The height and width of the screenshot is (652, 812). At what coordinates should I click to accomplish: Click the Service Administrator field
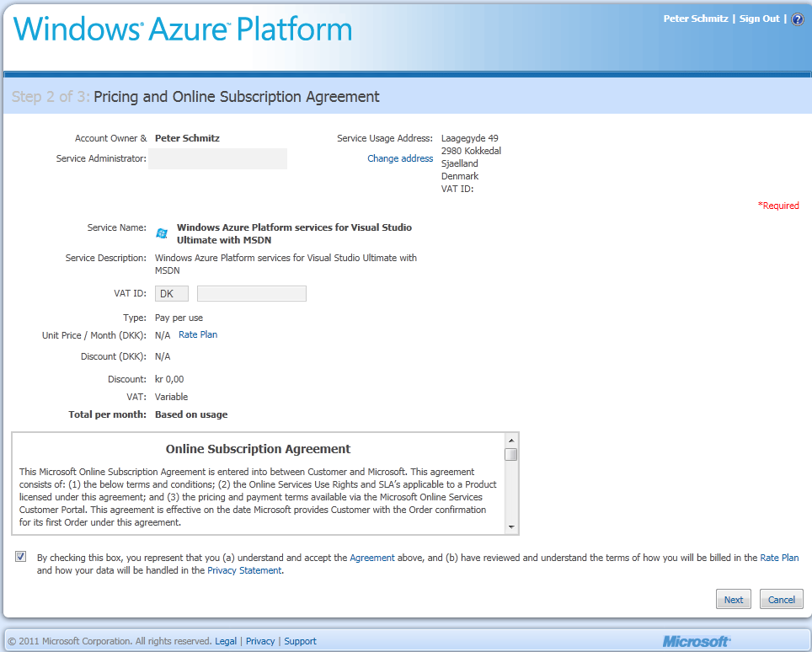[x=217, y=158]
